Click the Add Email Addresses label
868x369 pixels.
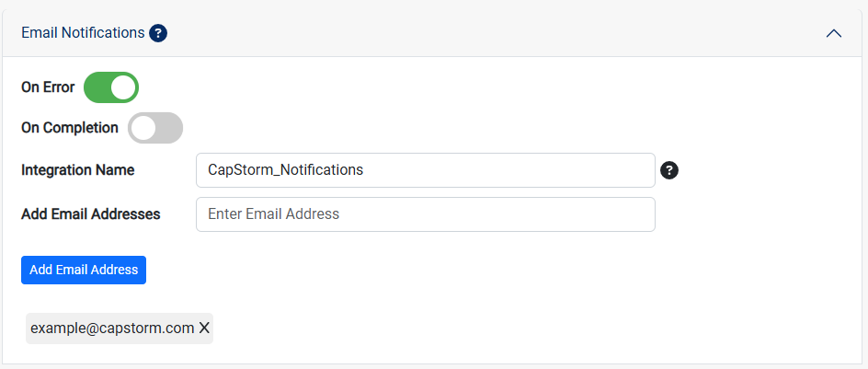click(x=91, y=213)
